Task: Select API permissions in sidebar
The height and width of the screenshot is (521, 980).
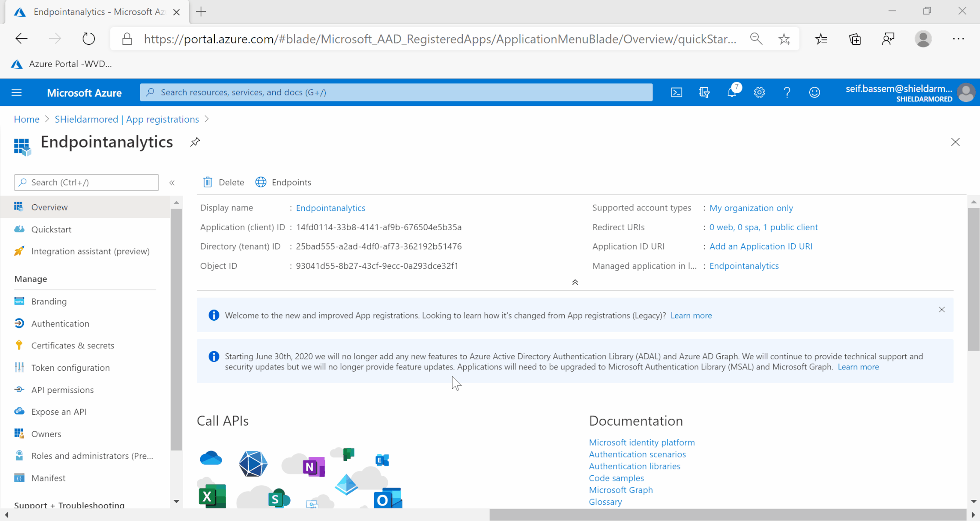Action: (x=62, y=390)
